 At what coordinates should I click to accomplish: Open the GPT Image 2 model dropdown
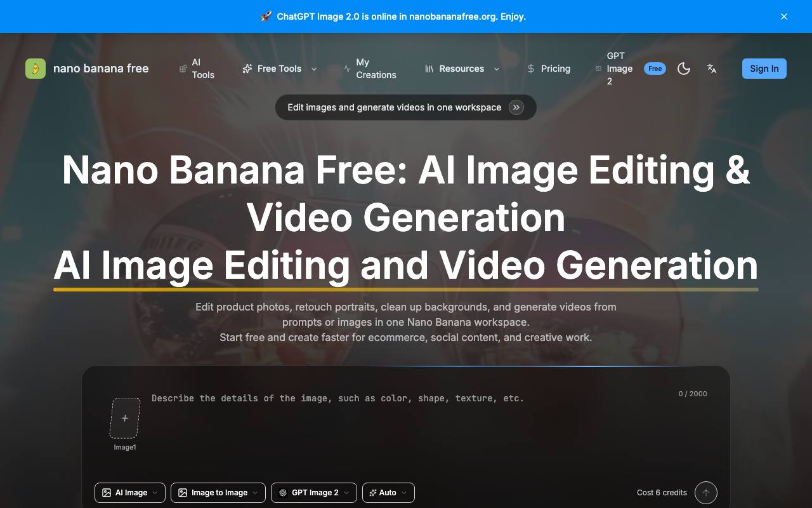314,493
